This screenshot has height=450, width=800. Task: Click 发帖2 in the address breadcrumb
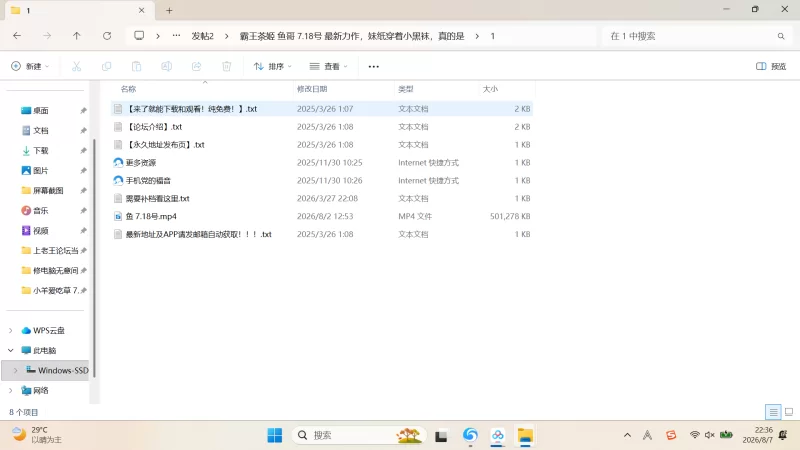click(203, 36)
